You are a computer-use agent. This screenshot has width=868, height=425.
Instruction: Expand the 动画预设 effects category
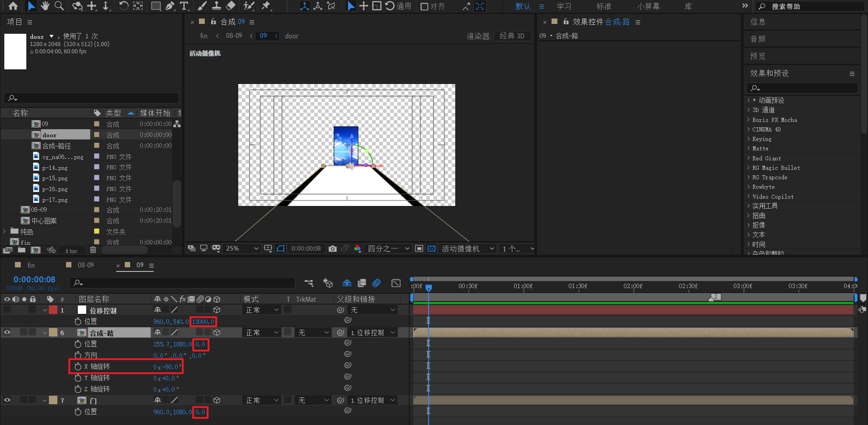(x=748, y=100)
